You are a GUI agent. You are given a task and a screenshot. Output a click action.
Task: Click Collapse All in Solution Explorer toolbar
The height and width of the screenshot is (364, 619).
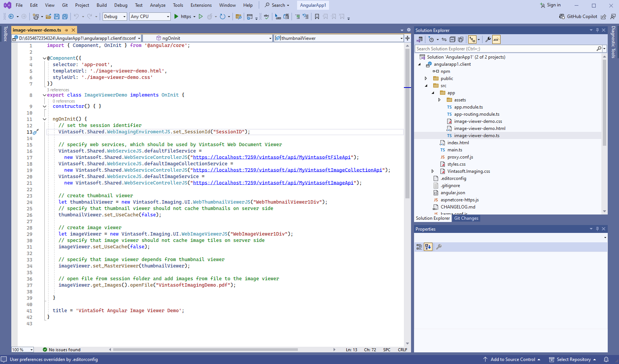pos(452,39)
